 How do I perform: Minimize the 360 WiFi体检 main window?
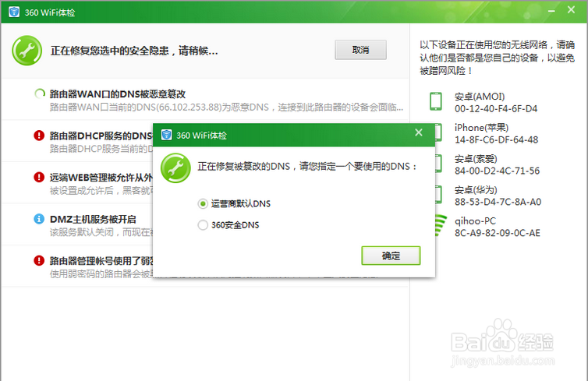(x=551, y=11)
